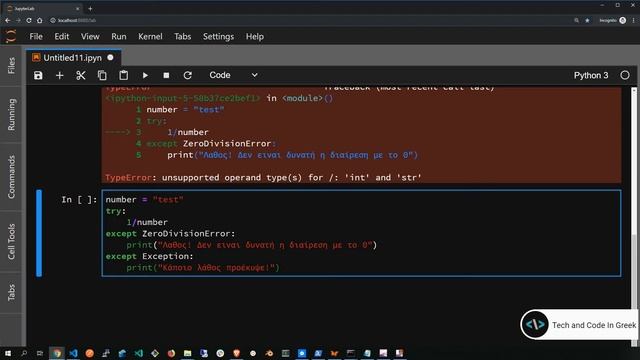
Task: Click the JupyterLab logo icon
Action: pyautogui.click(x=11, y=36)
